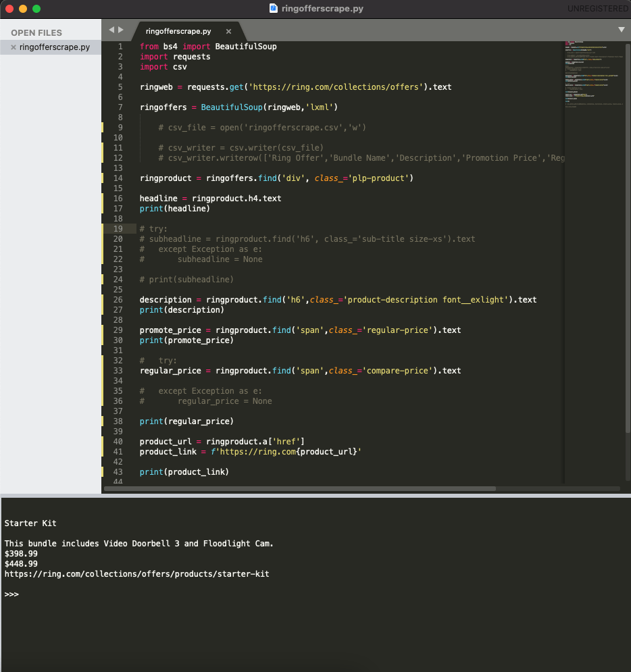The height and width of the screenshot is (672, 631).
Task: Click the 'OPEN FILES' sidebar heading
Action: click(x=36, y=33)
